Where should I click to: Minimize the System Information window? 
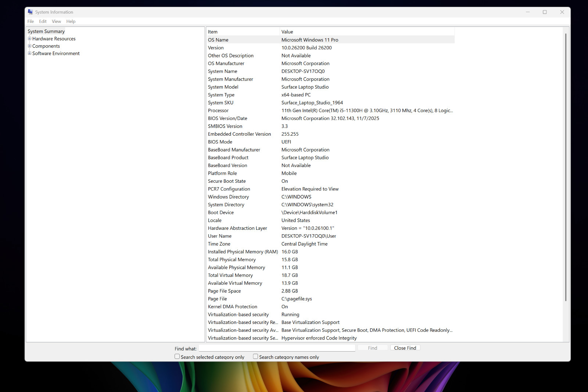[x=528, y=12]
